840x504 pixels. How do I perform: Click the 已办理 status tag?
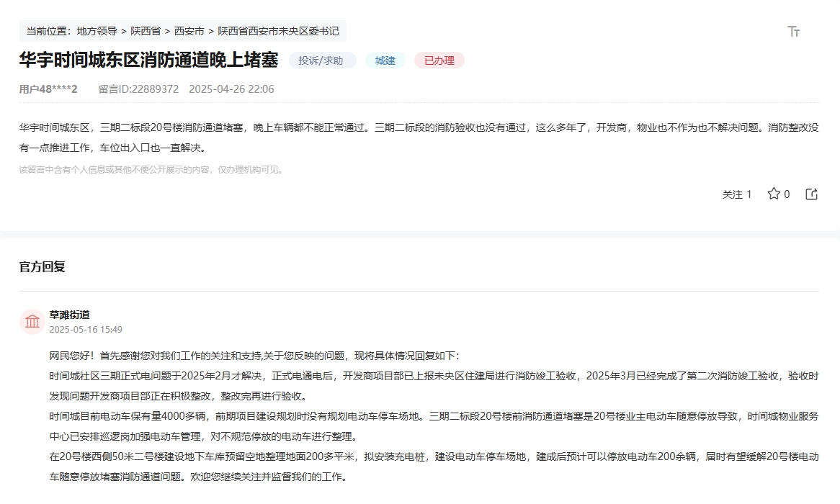point(439,60)
